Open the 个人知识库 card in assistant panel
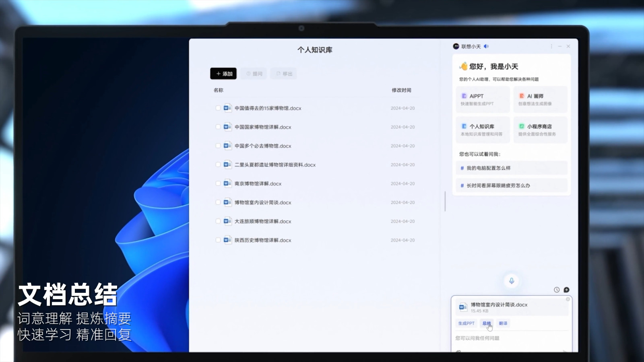This screenshot has width=644, height=362. pos(483,130)
